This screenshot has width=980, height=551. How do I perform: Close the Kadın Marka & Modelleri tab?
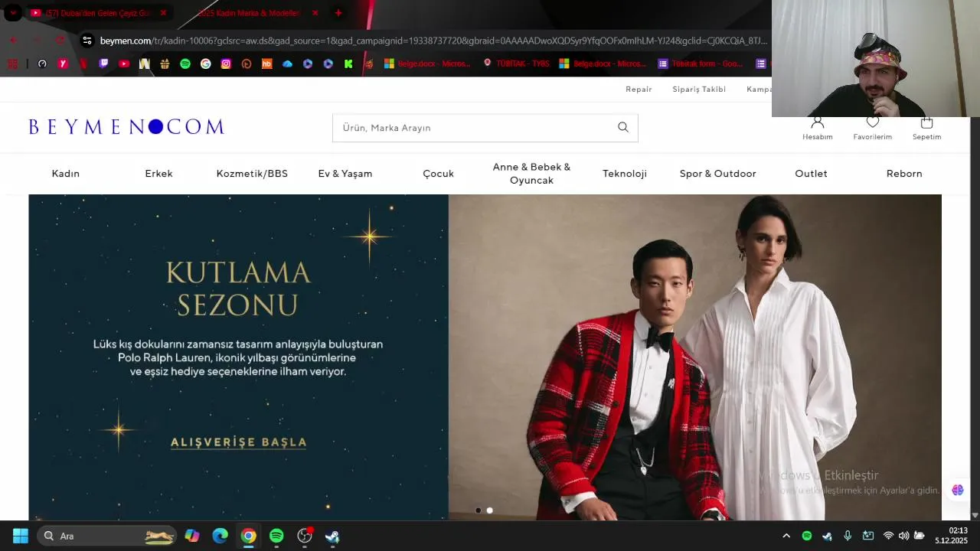point(315,13)
